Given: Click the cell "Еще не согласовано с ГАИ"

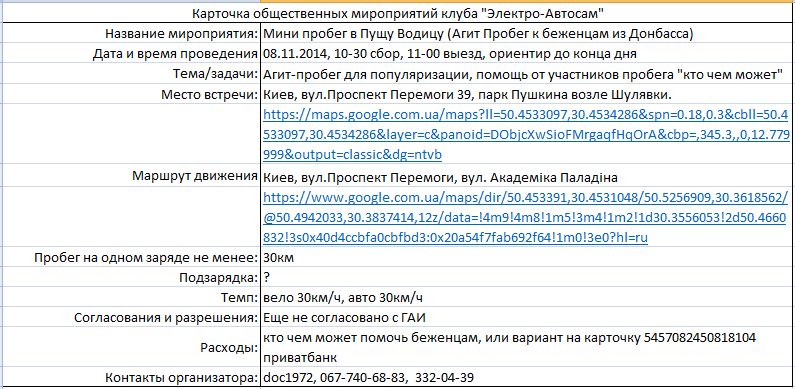Looking at the screenshot, I should click(526, 318).
